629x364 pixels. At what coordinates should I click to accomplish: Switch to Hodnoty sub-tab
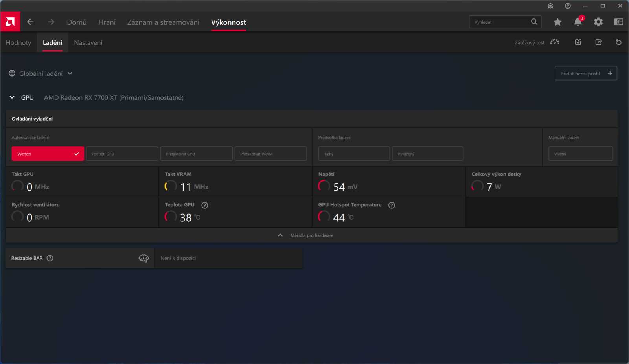click(18, 42)
